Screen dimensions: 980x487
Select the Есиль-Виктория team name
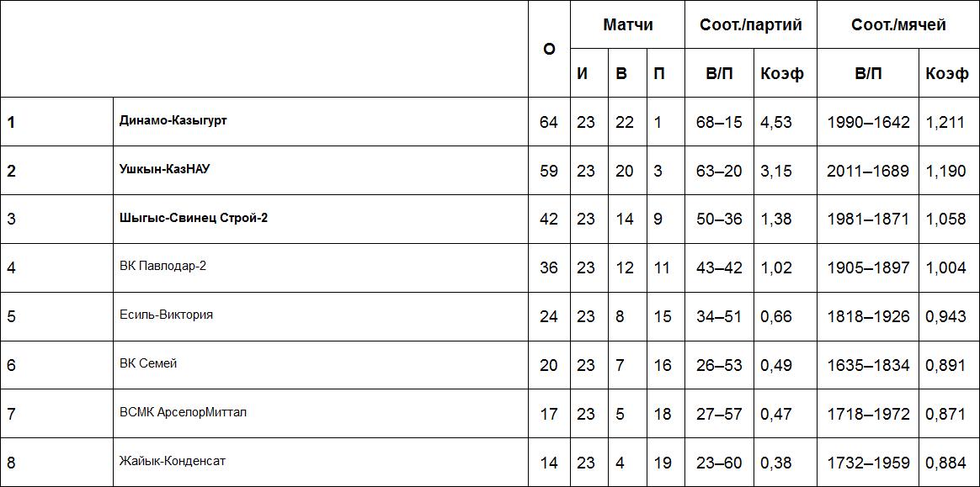pos(167,315)
